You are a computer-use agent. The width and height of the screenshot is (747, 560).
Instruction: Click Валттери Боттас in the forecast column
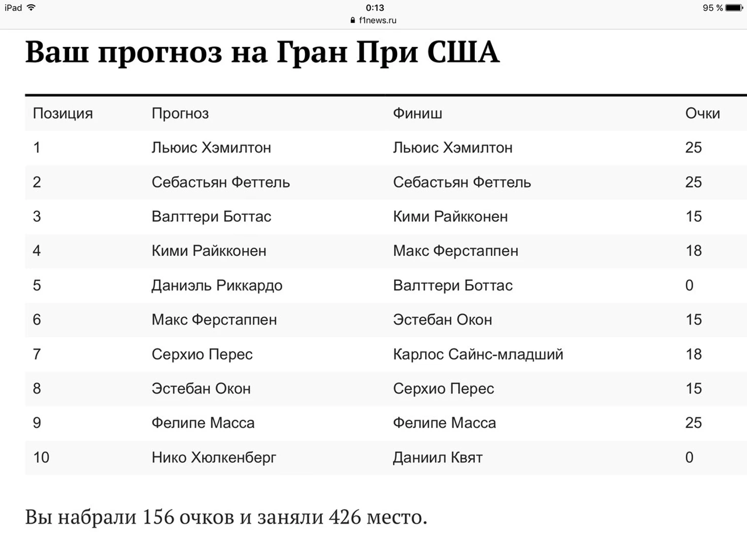tap(211, 216)
